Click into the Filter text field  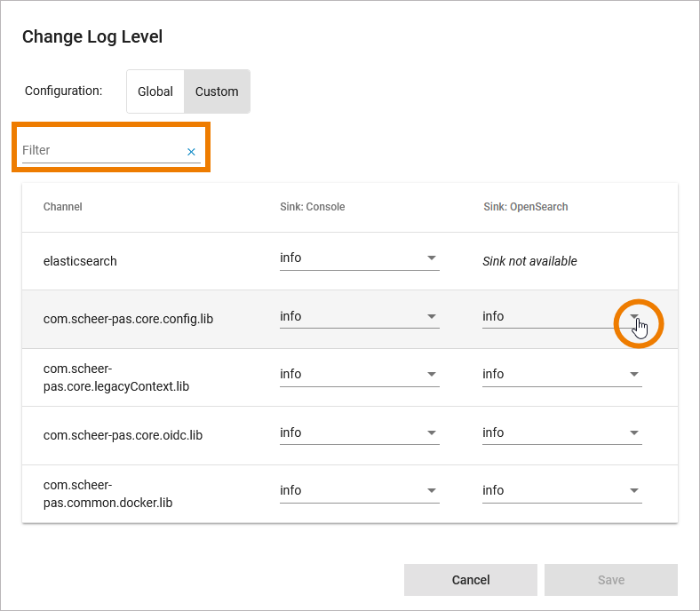(101, 151)
